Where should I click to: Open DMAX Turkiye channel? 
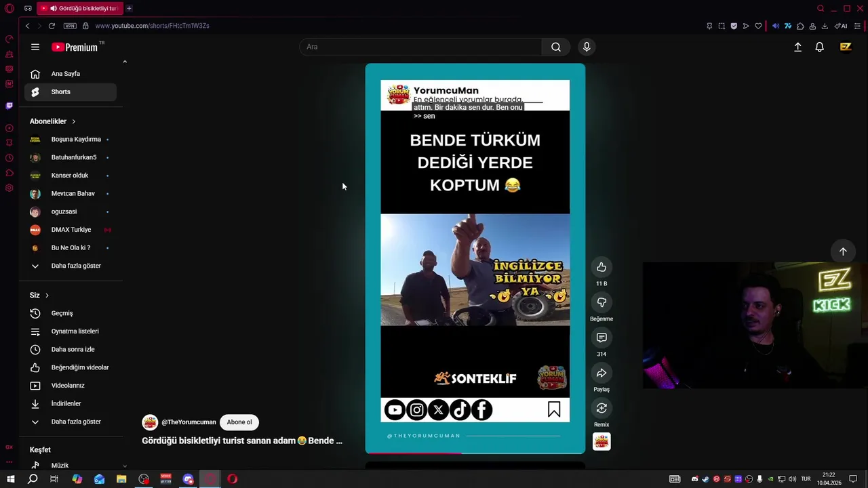click(71, 230)
